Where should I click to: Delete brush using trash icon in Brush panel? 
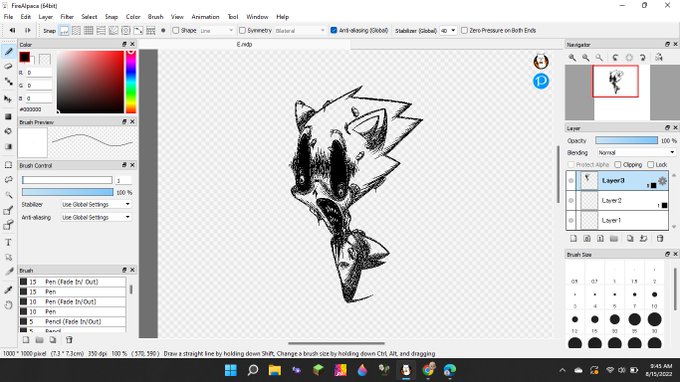point(69,340)
